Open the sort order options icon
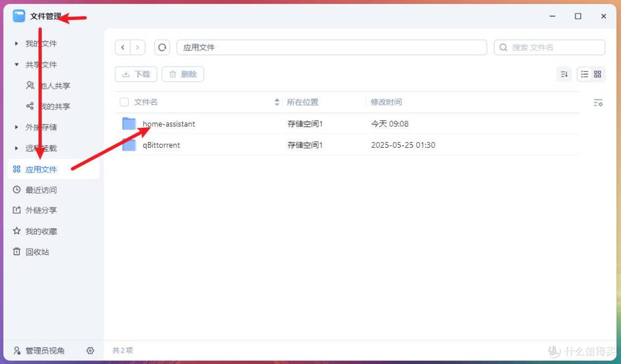This screenshot has height=364, width=621. 565,74
